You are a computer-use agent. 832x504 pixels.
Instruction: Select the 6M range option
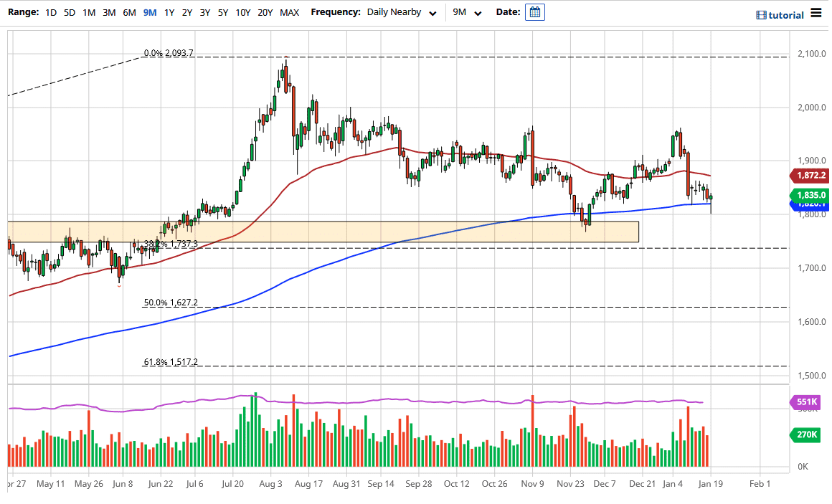128,12
